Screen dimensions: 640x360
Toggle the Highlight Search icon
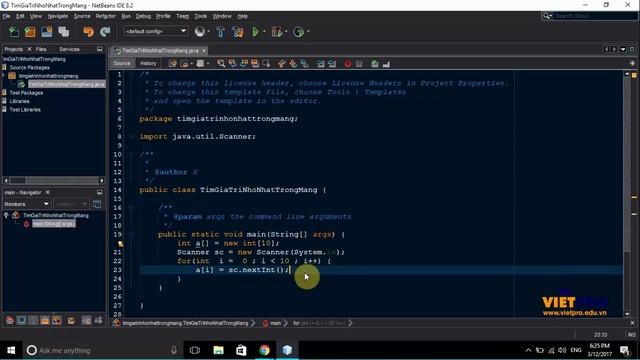tap(255, 63)
